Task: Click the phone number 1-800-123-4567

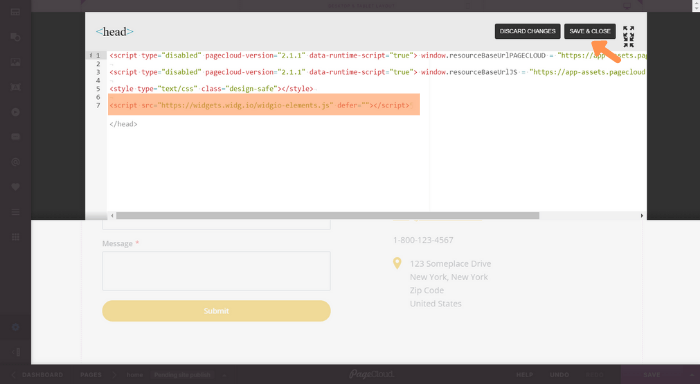Action: click(423, 240)
